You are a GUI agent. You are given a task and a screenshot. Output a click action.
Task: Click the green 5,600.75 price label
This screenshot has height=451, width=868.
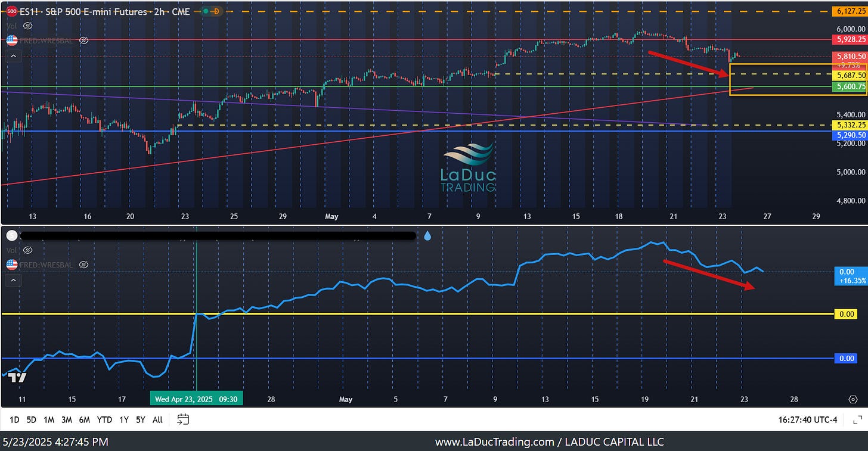[x=849, y=86]
